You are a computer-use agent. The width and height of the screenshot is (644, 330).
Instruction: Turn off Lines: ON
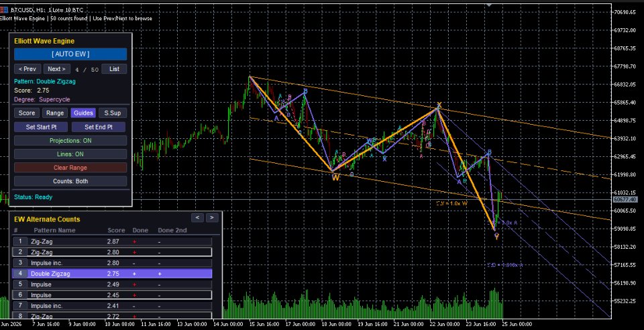70,154
